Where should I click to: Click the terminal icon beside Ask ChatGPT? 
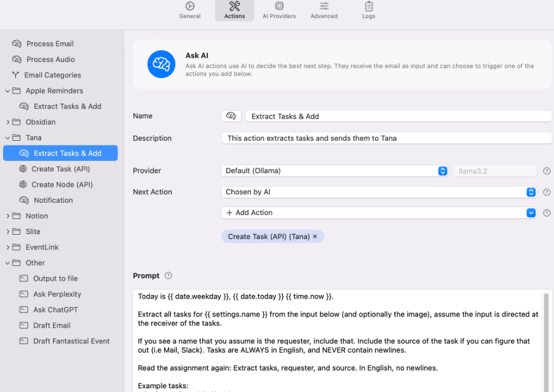(x=23, y=310)
